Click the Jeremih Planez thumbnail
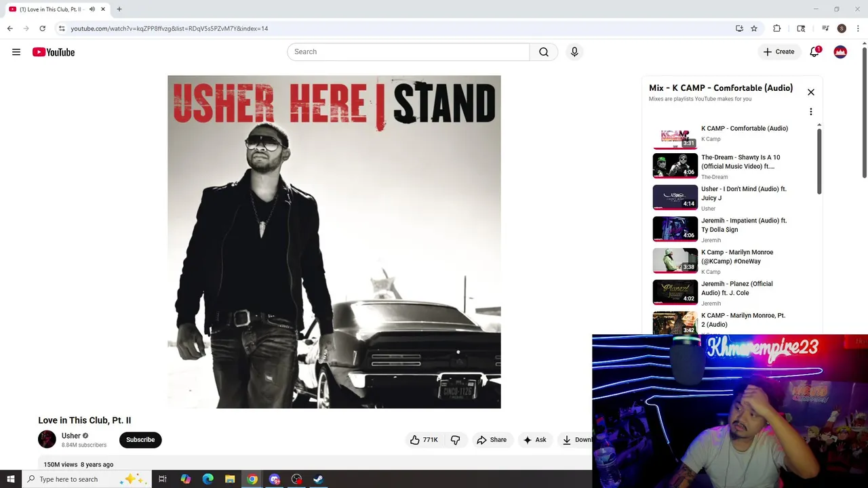 (x=675, y=293)
